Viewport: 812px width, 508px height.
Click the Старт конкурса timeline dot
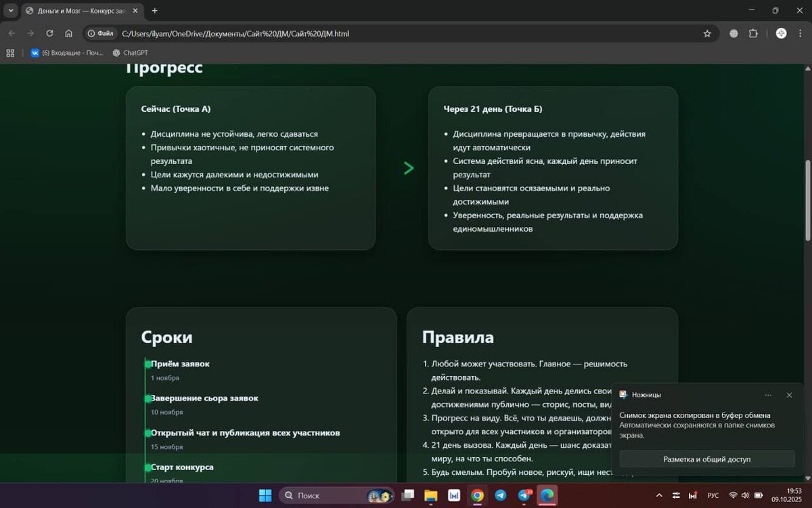[x=148, y=468]
